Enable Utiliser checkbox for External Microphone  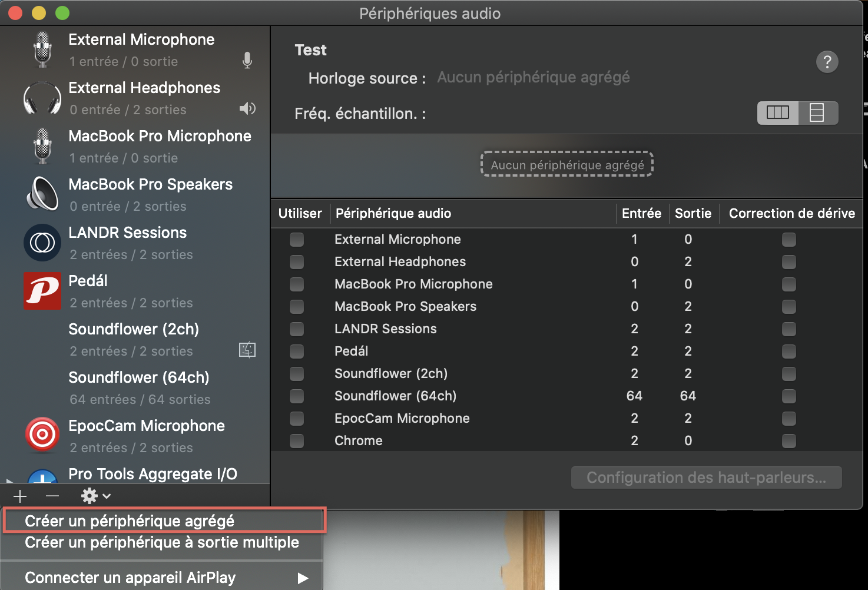point(297,240)
